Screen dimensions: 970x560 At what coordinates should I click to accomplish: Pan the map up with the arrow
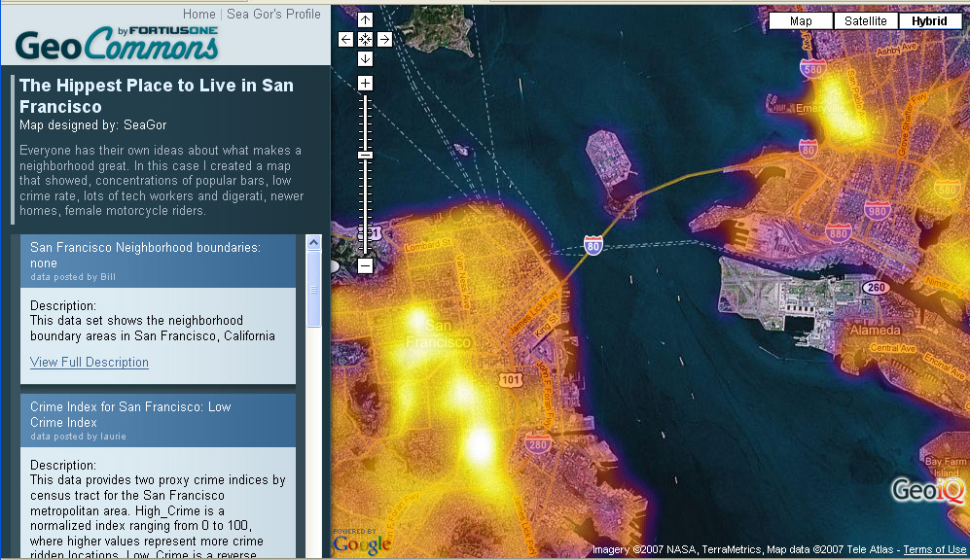point(365,20)
